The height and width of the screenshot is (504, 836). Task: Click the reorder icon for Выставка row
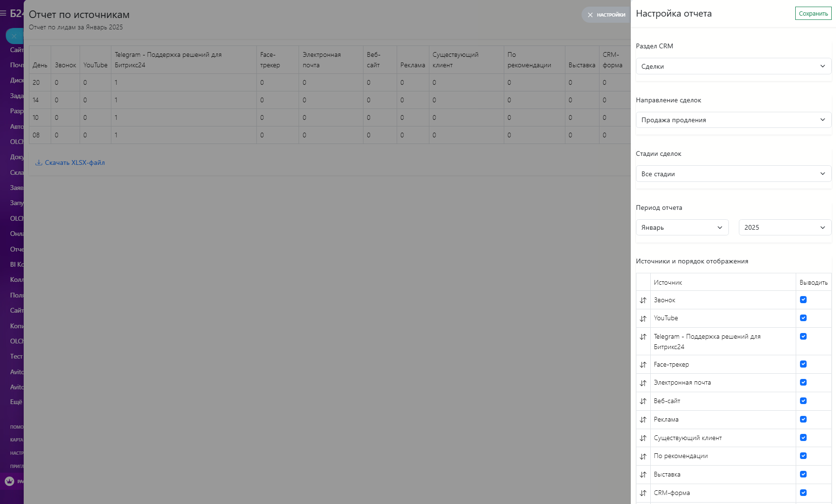pyautogui.click(x=643, y=475)
